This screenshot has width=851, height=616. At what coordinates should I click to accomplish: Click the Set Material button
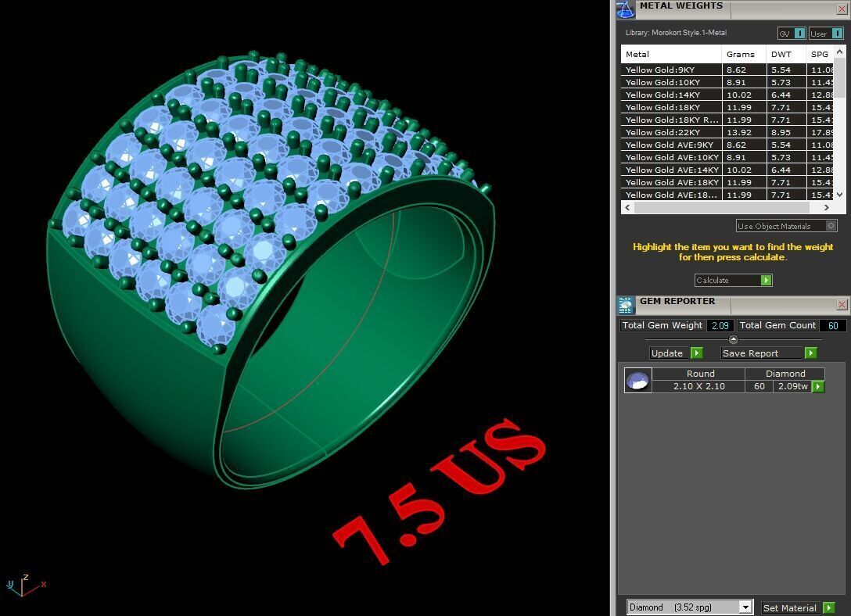click(798, 608)
